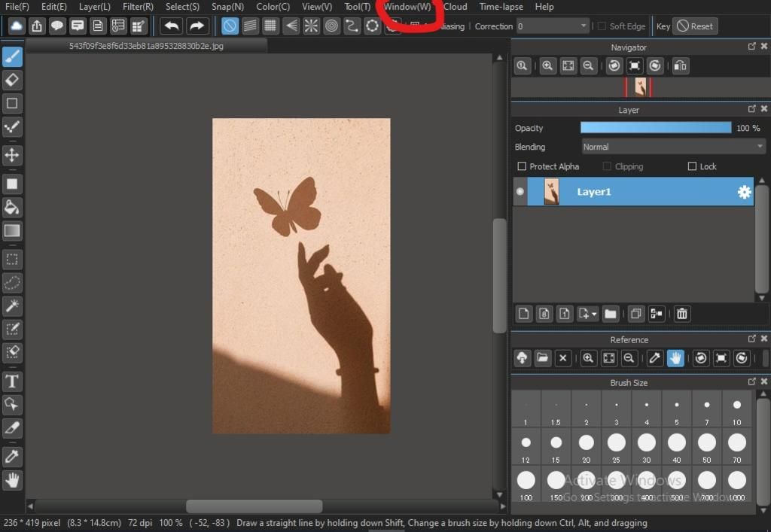771x532 pixels.
Task: Pop out the Layer panel
Action: tap(752, 108)
